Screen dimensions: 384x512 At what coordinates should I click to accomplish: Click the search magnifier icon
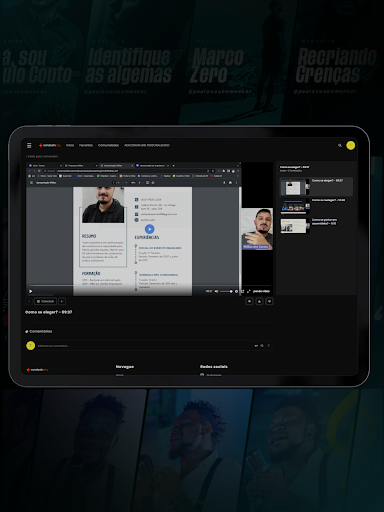click(340, 145)
